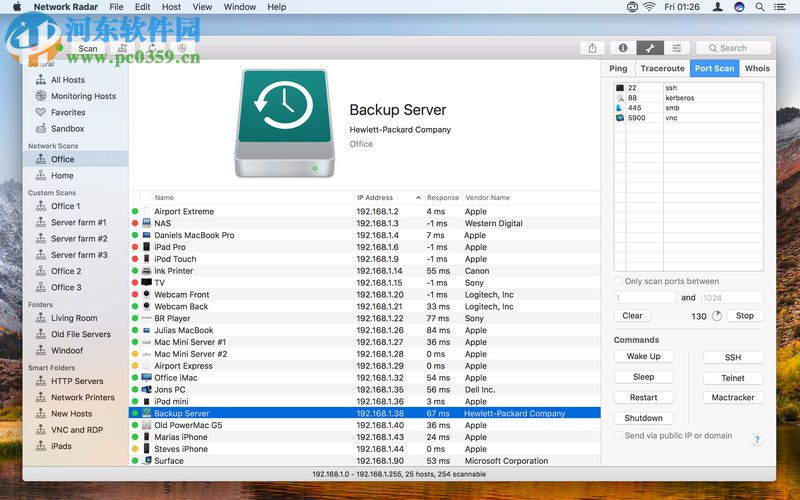
Task: Select the Port Scan tab
Action: (714, 68)
